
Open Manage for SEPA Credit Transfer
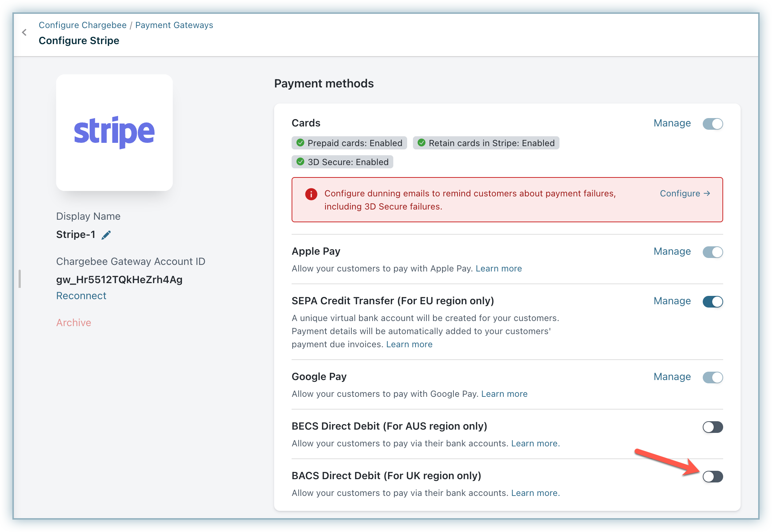[672, 301]
